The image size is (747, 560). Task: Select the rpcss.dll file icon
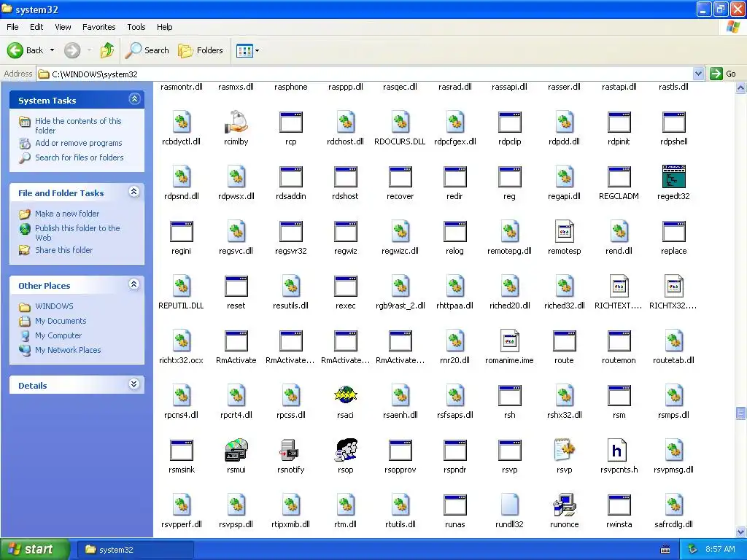tap(290, 395)
